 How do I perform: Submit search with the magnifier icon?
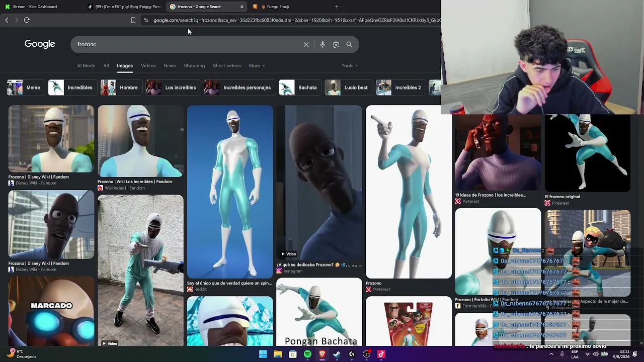pos(349,44)
